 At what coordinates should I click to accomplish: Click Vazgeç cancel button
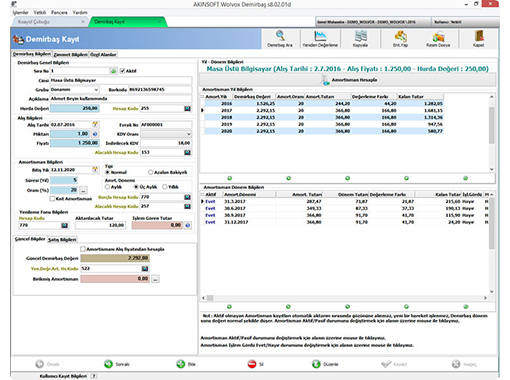[x=464, y=364]
